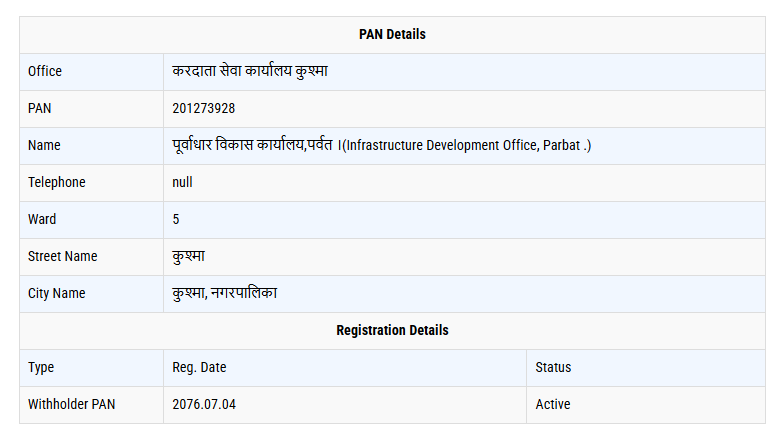Click the Infrastructure Development Office, Parbat name

point(382,145)
